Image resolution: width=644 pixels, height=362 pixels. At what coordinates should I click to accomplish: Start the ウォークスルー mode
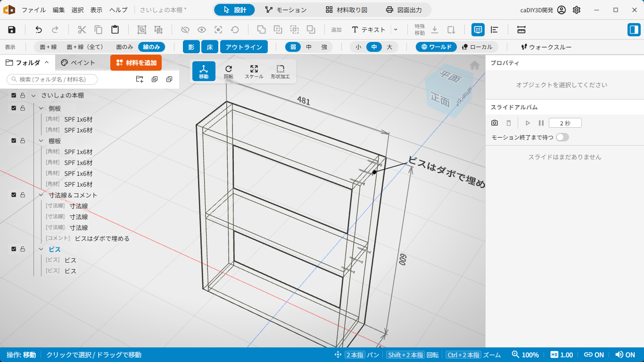pos(546,47)
